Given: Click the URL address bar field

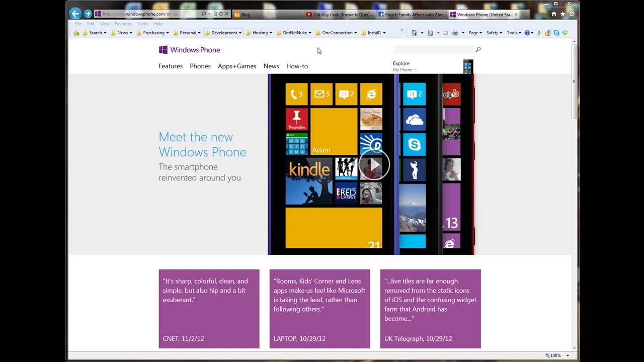Looking at the screenshot, I should click(x=151, y=14).
